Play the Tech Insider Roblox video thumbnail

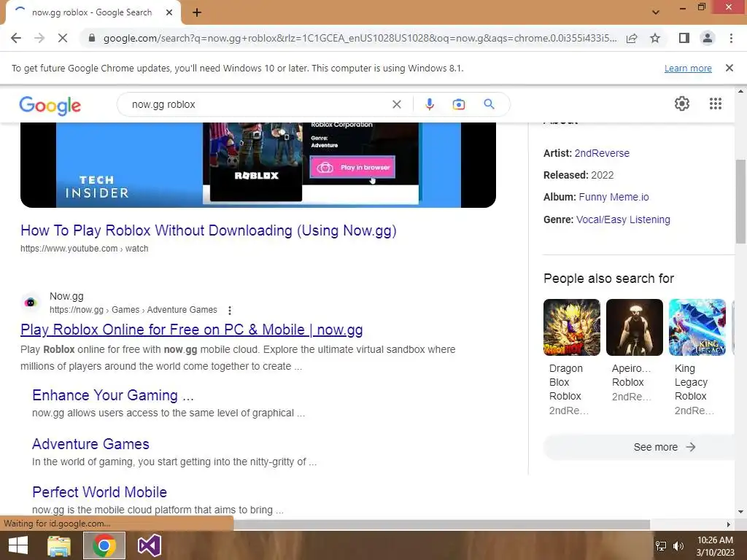coord(258,165)
